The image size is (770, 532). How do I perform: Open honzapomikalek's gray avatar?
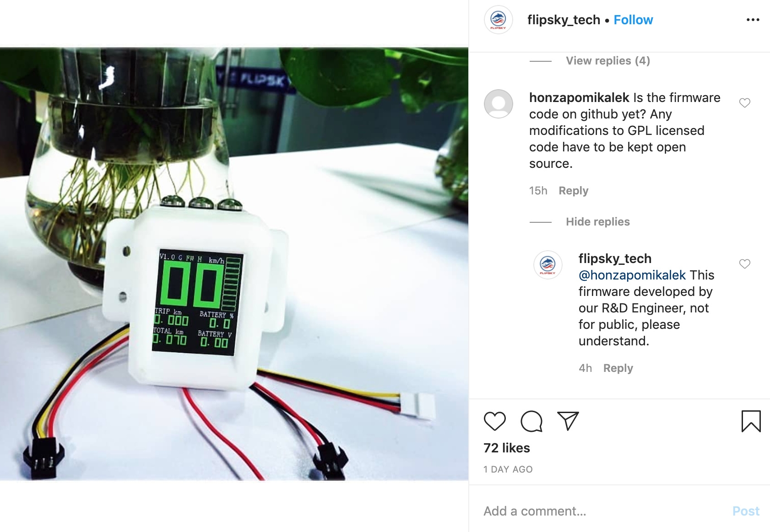coord(498,103)
